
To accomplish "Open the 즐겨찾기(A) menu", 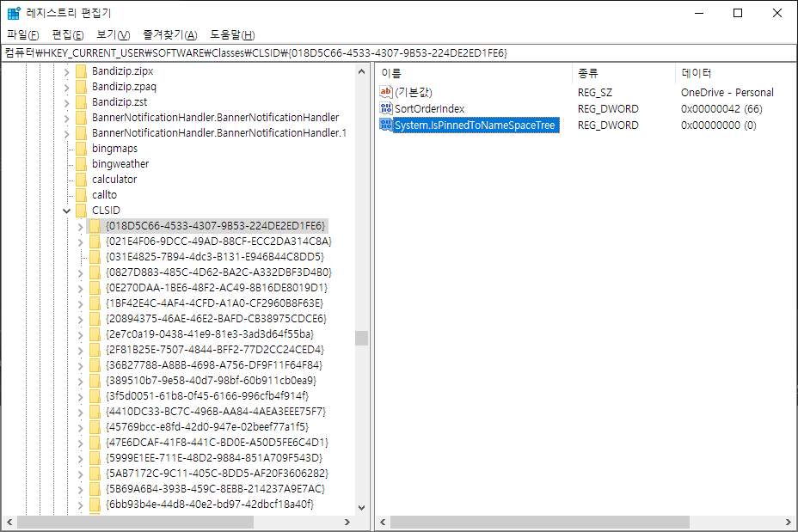I will click(170, 34).
